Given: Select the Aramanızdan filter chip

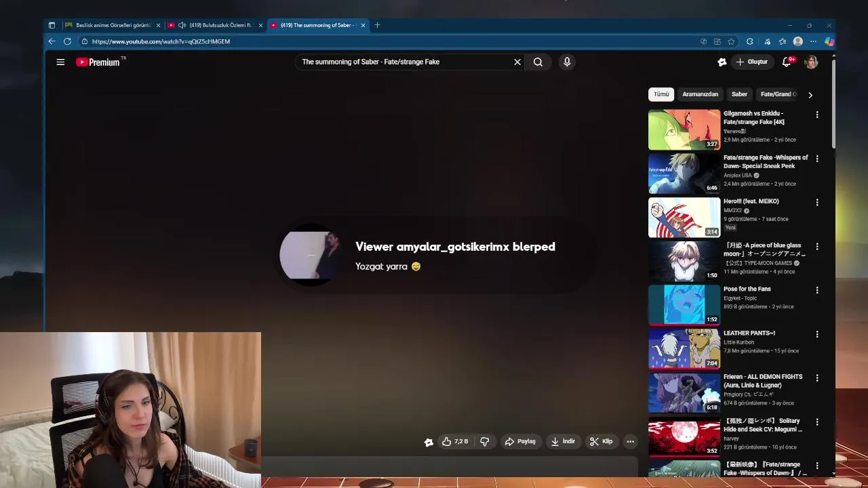Looking at the screenshot, I should [x=700, y=94].
